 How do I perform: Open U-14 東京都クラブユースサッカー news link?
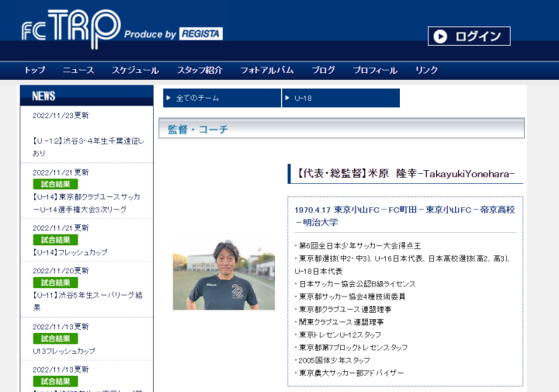click(x=85, y=203)
